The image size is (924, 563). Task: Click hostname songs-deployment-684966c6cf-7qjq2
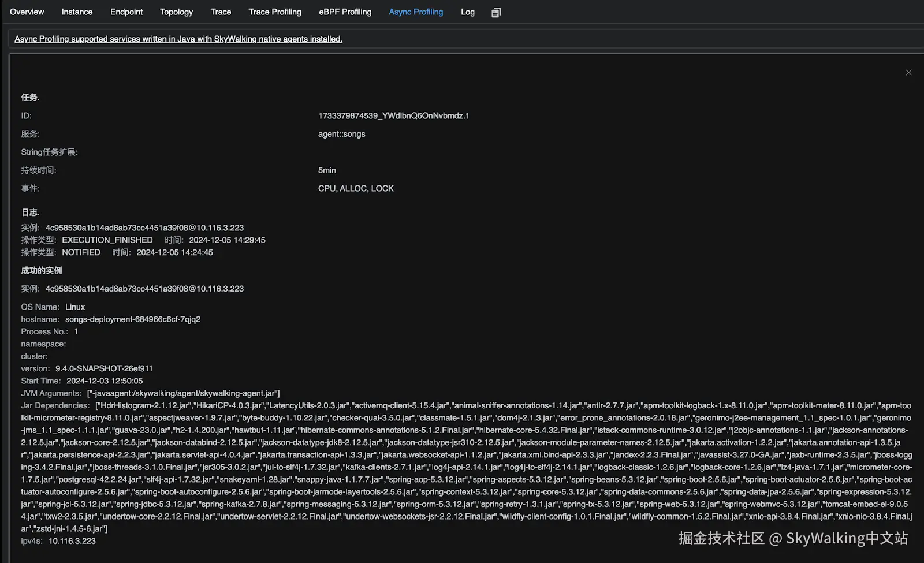point(133,319)
